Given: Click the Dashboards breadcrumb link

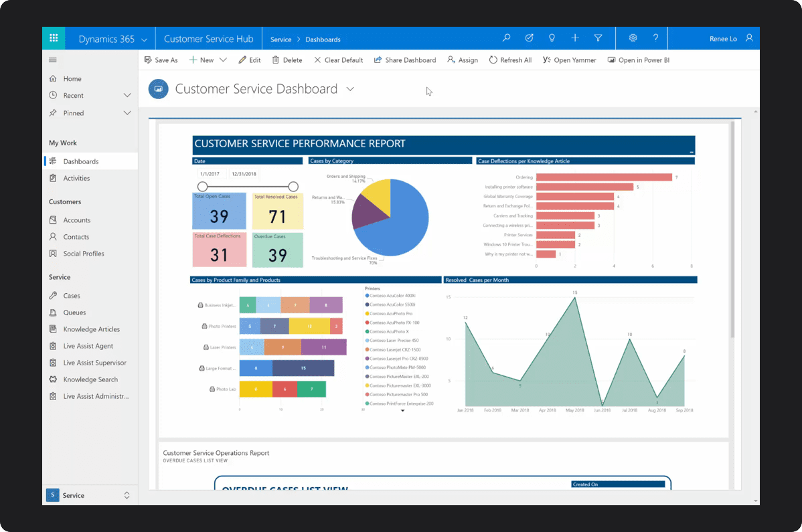Looking at the screenshot, I should click(x=323, y=39).
